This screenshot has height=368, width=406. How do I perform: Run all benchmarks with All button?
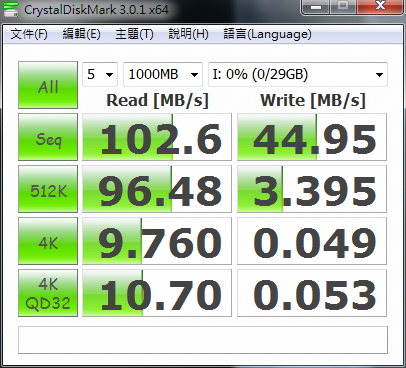coord(48,85)
